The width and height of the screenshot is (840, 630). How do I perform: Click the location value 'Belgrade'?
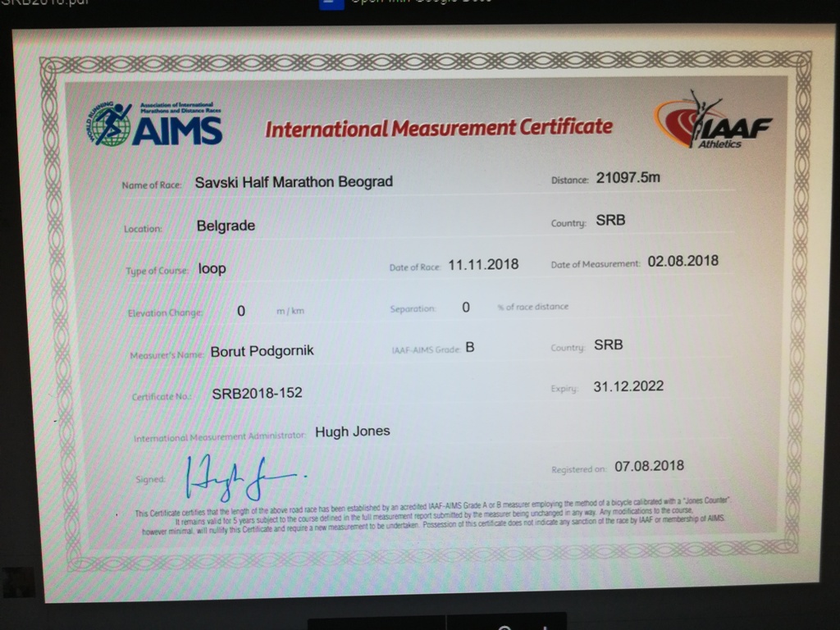point(226,226)
